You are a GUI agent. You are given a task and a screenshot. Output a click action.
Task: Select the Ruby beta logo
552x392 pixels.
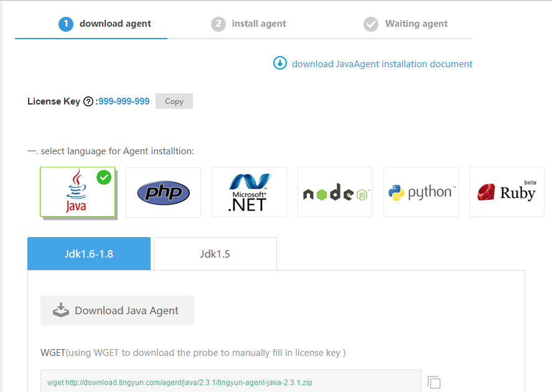507,192
